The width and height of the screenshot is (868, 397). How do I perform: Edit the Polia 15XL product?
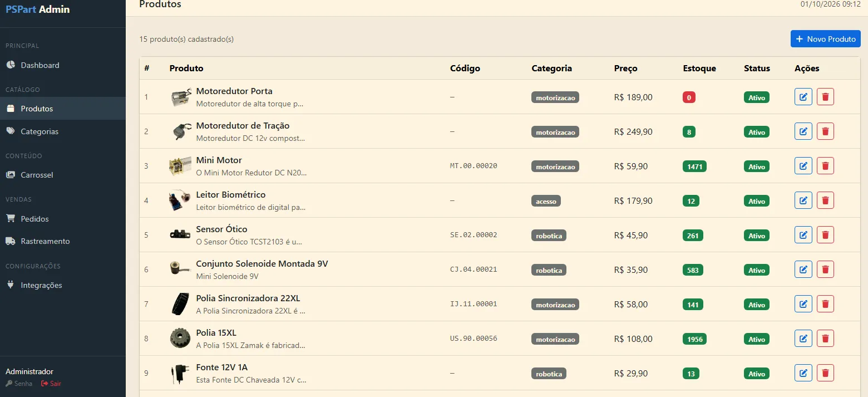tap(803, 339)
